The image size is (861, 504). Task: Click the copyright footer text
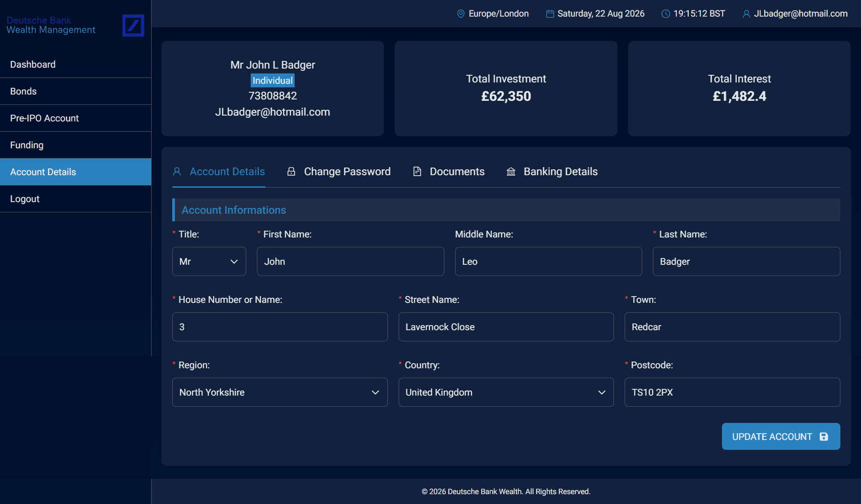506,491
